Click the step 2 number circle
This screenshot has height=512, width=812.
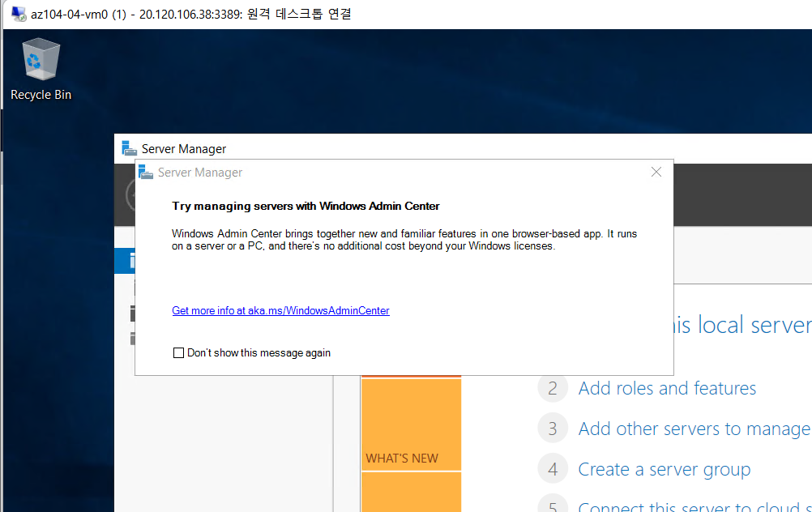click(x=553, y=388)
